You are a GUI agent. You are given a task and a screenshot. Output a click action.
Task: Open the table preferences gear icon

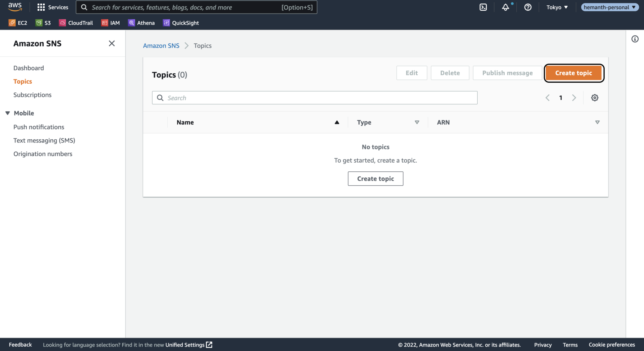[x=595, y=97]
